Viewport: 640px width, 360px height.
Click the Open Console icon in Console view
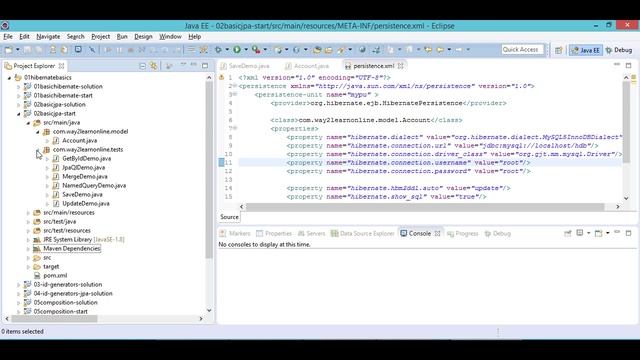pos(598,233)
